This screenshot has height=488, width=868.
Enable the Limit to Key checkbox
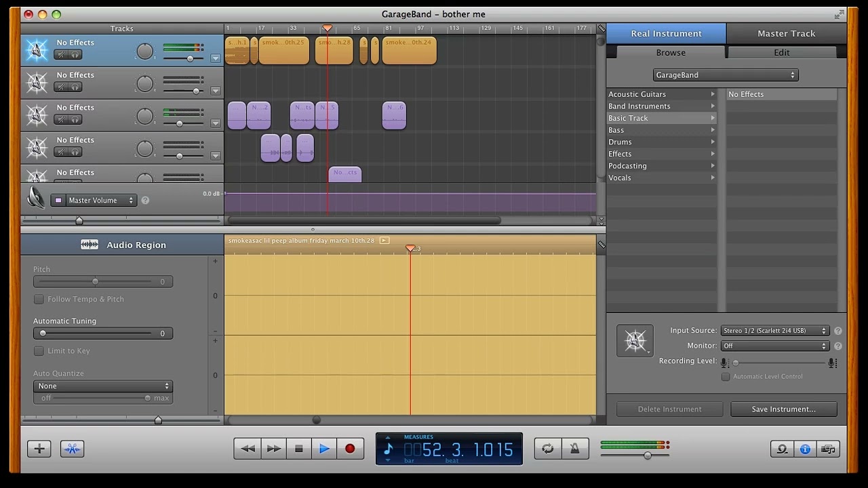click(x=39, y=351)
